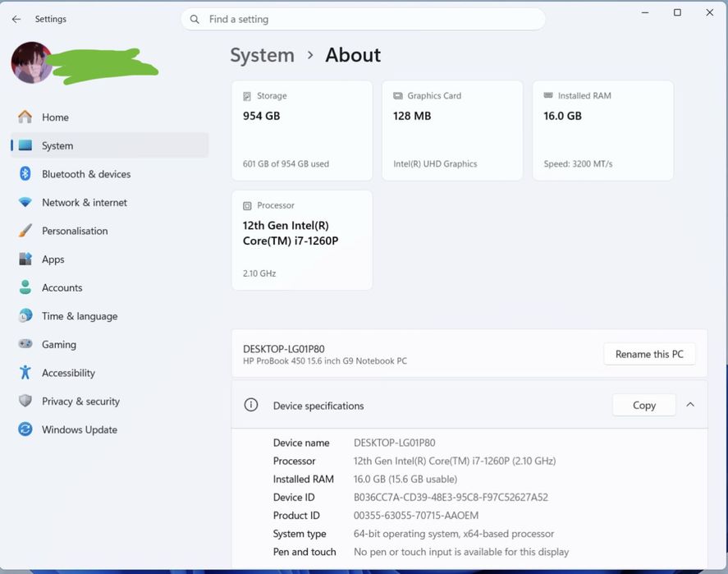Click the Home house icon
This screenshot has width=728, height=574.
pos(25,117)
